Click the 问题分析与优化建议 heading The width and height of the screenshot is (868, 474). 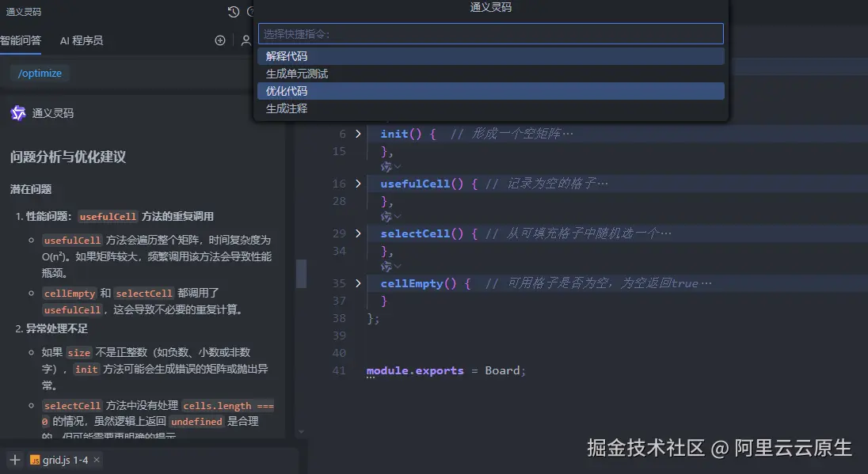(68, 157)
